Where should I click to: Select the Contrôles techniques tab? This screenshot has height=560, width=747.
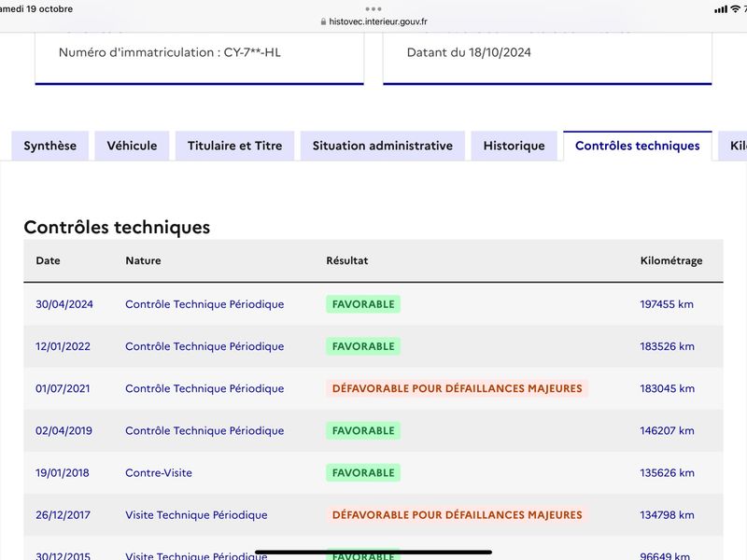[x=638, y=146]
